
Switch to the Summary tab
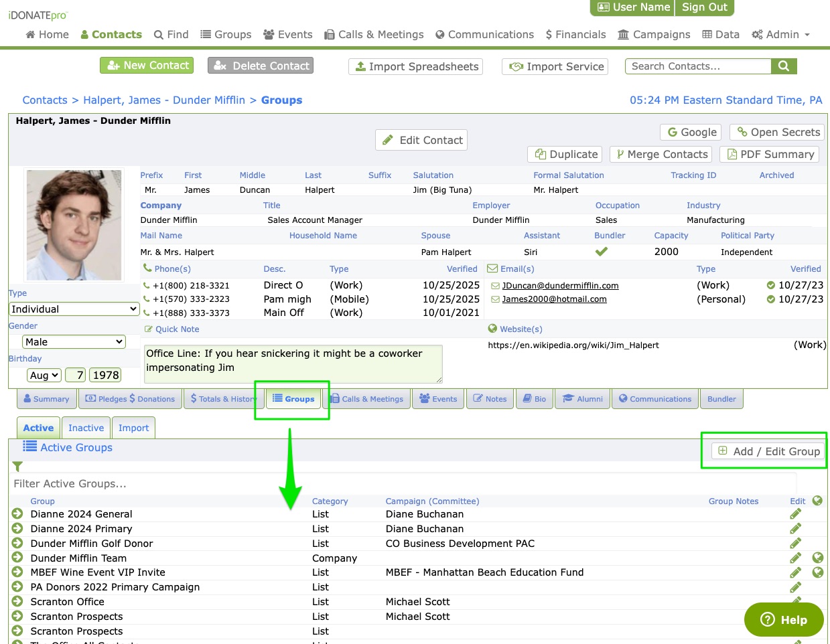click(x=46, y=399)
